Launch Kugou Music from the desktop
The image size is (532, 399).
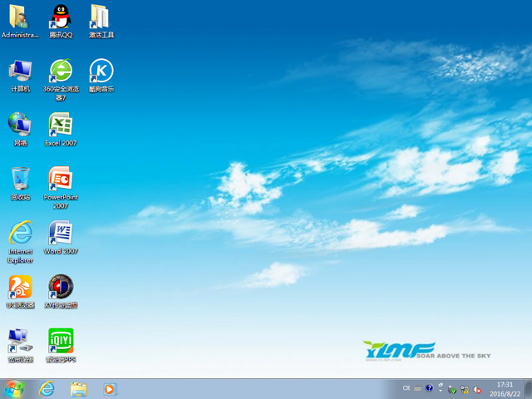[x=101, y=71]
